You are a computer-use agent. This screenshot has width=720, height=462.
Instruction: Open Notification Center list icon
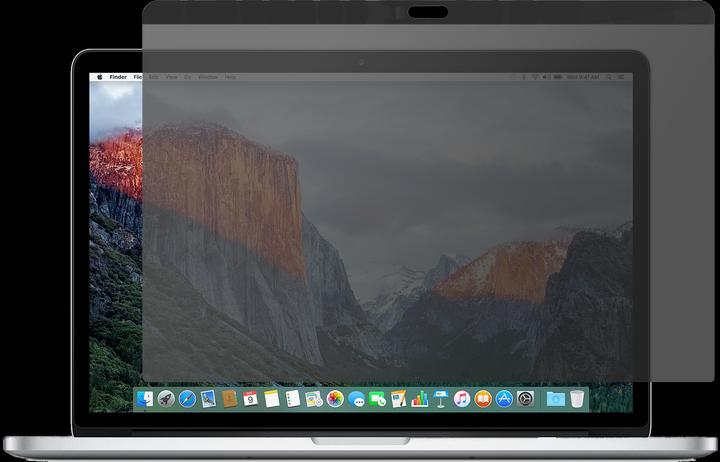(621, 77)
